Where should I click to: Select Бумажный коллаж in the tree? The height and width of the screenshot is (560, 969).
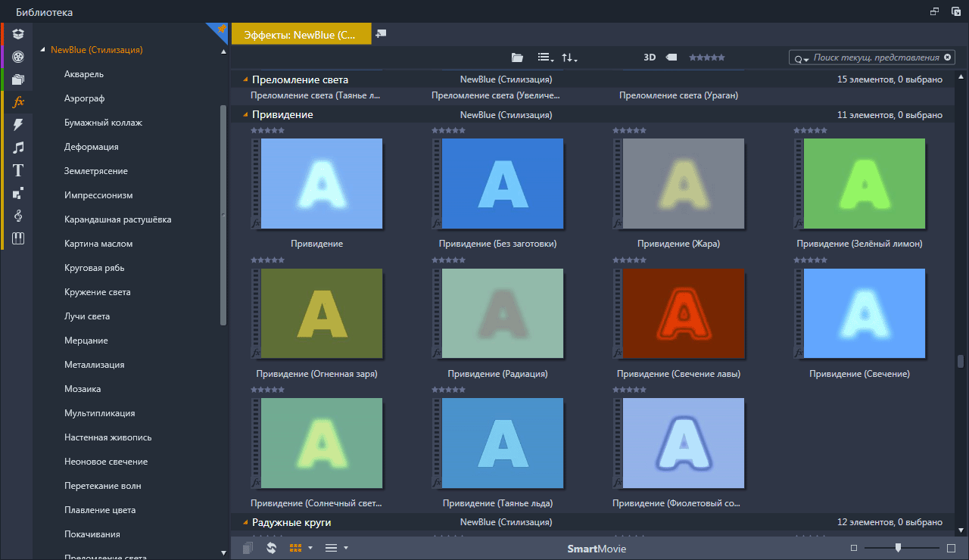point(103,123)
